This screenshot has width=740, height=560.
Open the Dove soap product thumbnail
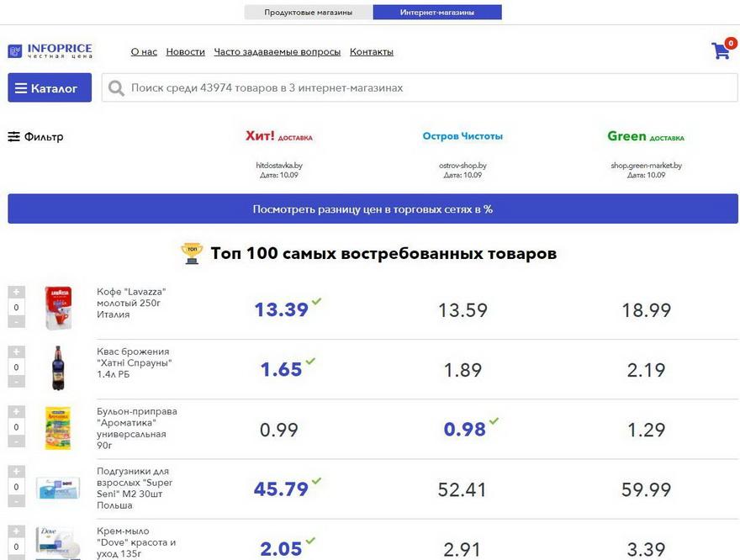(x=57, y=542)
